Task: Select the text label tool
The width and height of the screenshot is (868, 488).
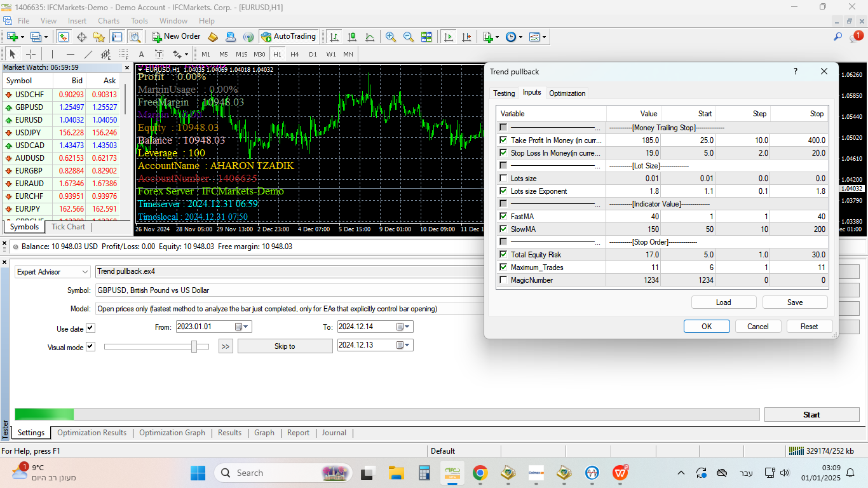Action: pyautogui.click(x=141, y=54)
